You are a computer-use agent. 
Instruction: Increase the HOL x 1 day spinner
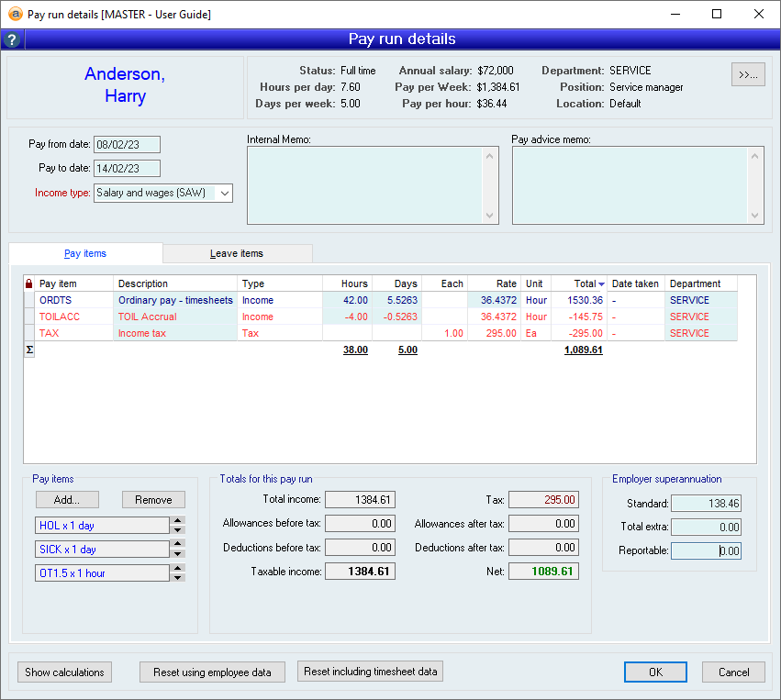pyautogui.click(x=178, y=521)
